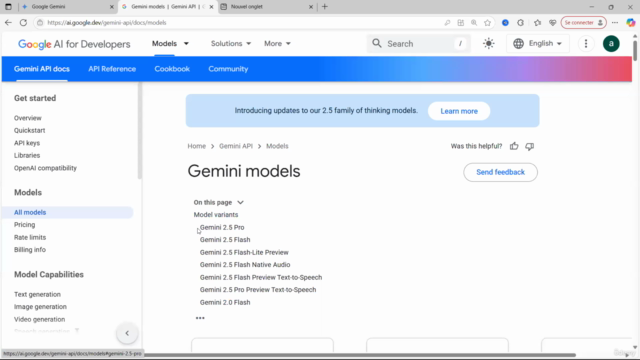Click the Model variants link
Image resolution: width=640 pixels, height=360 pixels.
(216, 215)
